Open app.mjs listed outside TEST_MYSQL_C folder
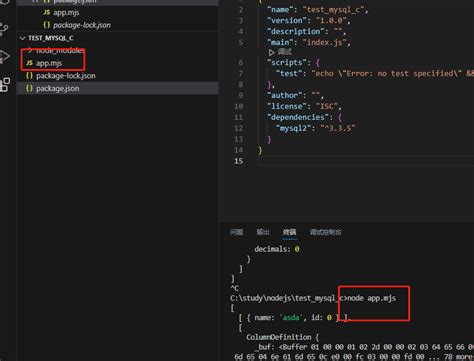This screenshot has width=474, height=361. pos(66,13)
